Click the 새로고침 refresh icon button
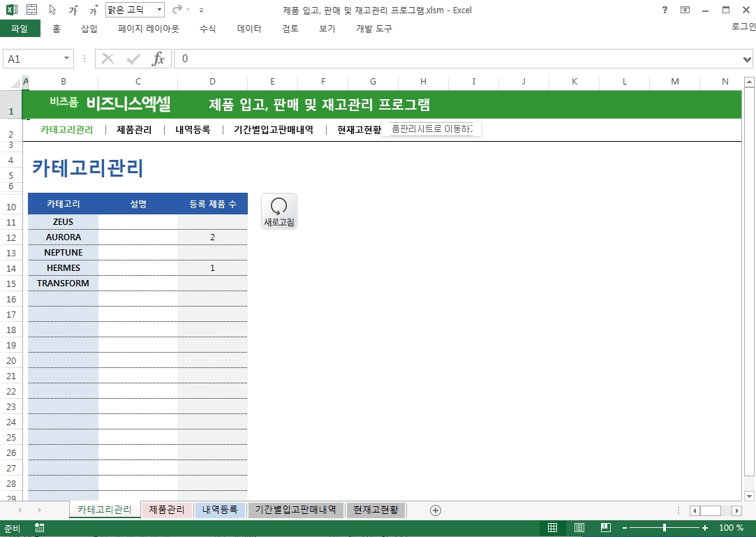Image resolution: width=756 pixels, height=537 pixels. pyautogui.click(x=279, y=211)
